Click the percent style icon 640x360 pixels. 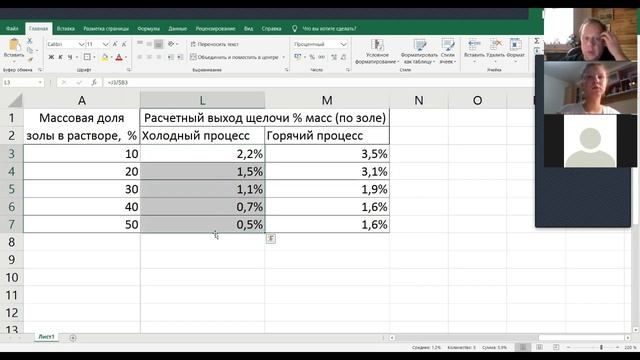point(312,57)
